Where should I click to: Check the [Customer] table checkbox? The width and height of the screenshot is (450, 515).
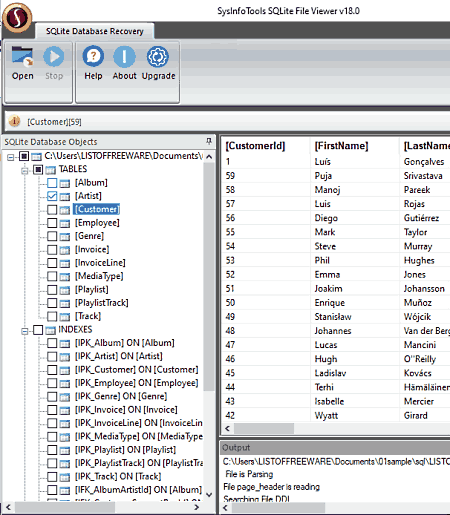(52, 209)
